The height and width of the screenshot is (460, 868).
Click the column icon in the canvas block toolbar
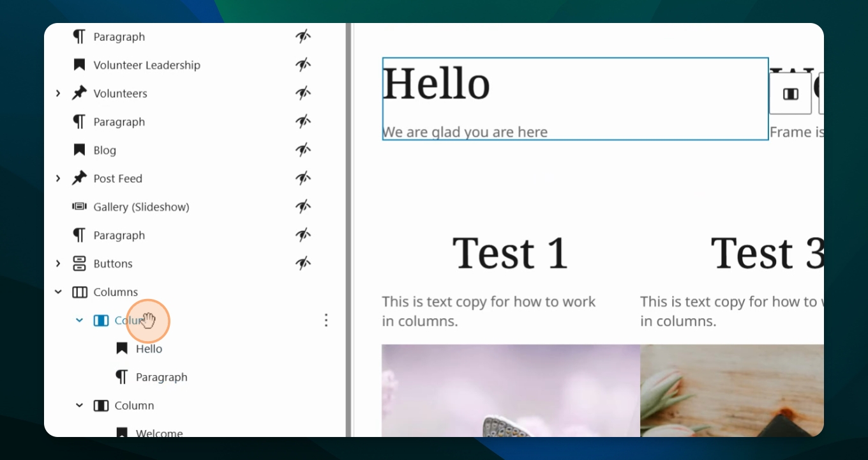point(791,94)
